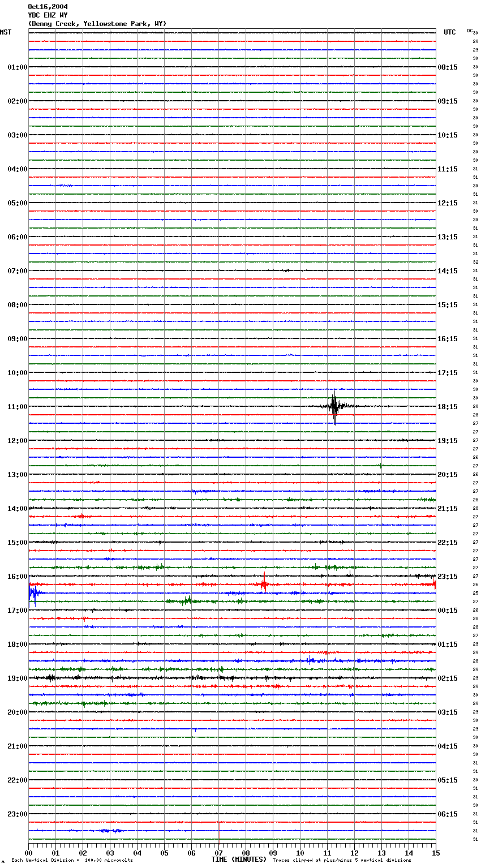Click the 22:15 UTC label
Screen dimensions: 481x868
click(x=448, y=543)
